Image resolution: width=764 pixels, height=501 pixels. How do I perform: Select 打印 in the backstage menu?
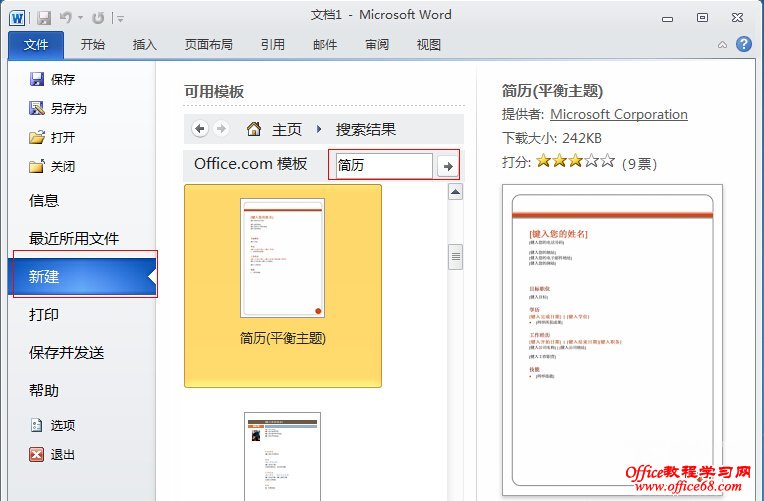point(44,314)
